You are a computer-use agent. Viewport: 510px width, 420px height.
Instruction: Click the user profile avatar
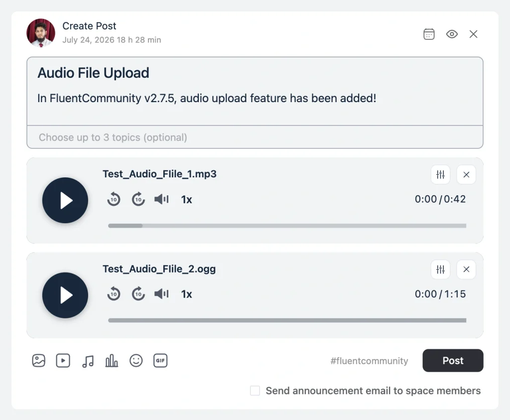(41, 33)
